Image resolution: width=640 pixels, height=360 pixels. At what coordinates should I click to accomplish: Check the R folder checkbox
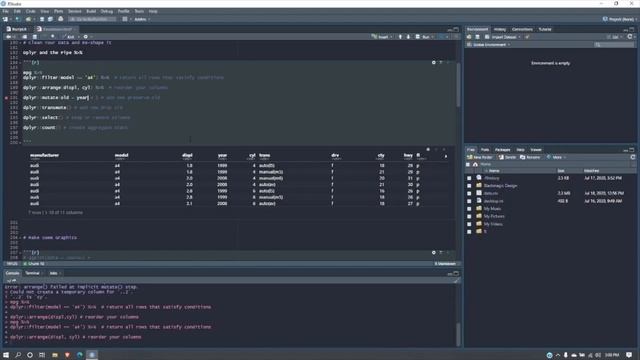[469, 231]
